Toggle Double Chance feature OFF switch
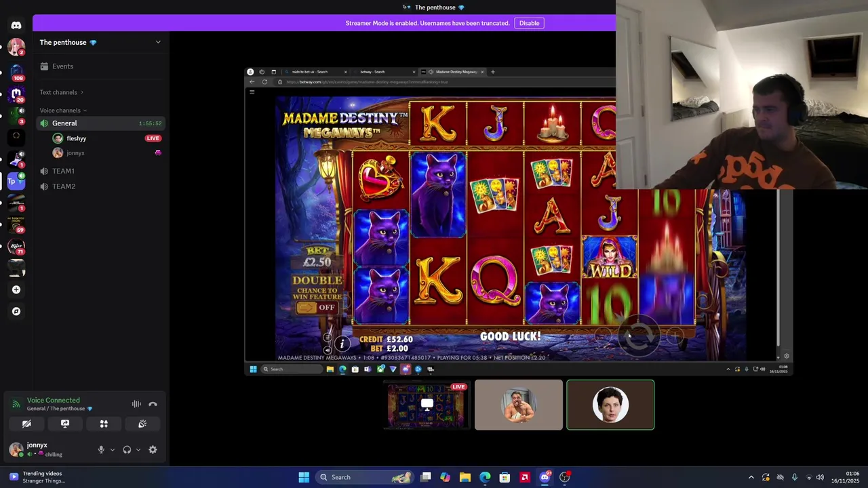This screenshot has height=488, width=868. coord(317,308)
